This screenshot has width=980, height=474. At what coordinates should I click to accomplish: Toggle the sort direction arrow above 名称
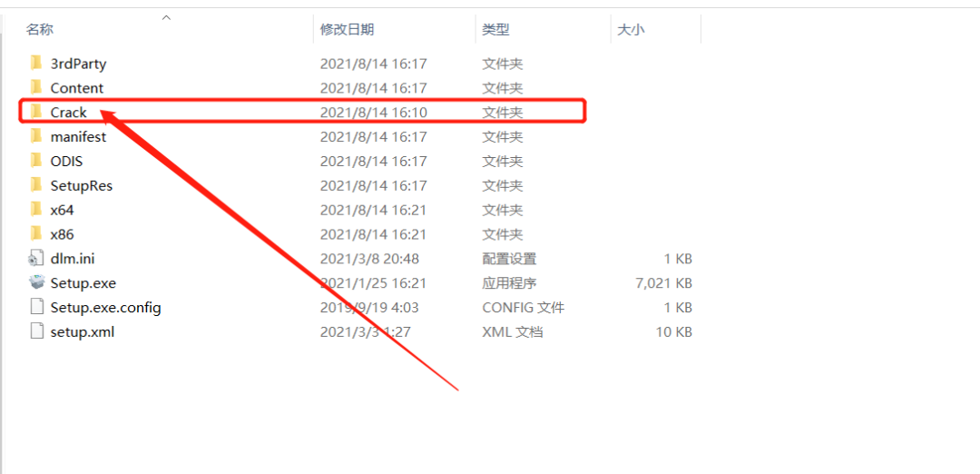tap(166, 17)
